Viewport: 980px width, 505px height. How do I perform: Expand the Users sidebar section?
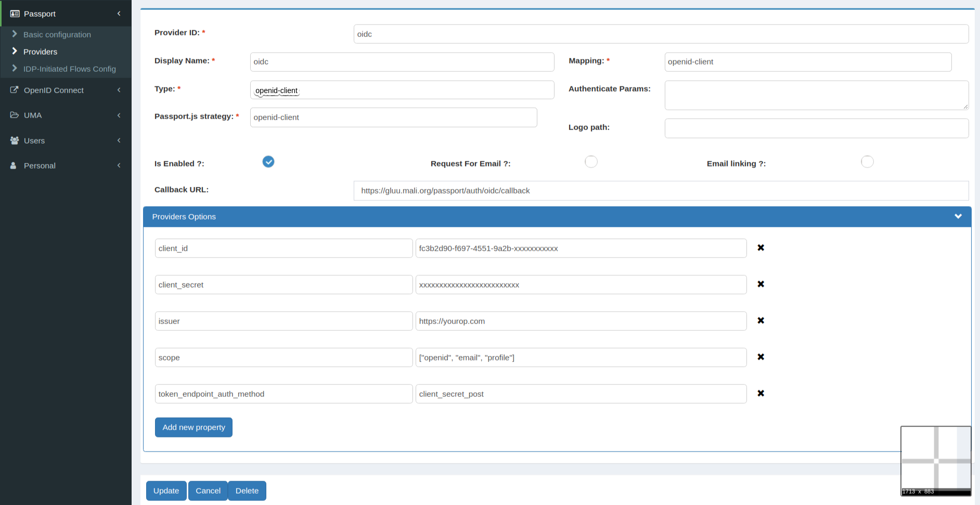119,140
